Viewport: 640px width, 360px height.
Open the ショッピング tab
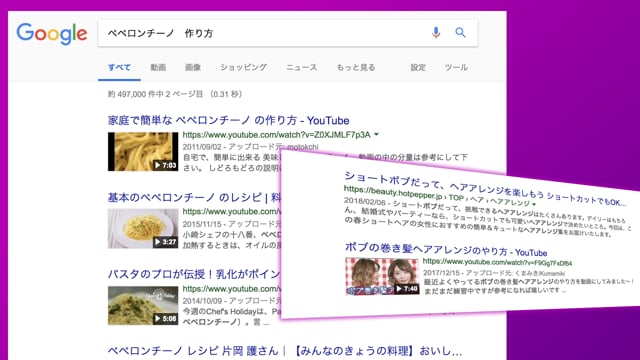[243, 67]
